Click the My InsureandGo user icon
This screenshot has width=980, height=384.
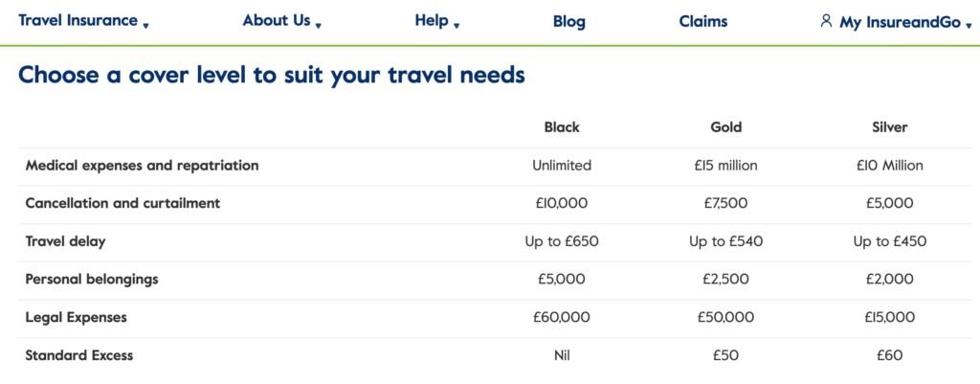point(827,20)
